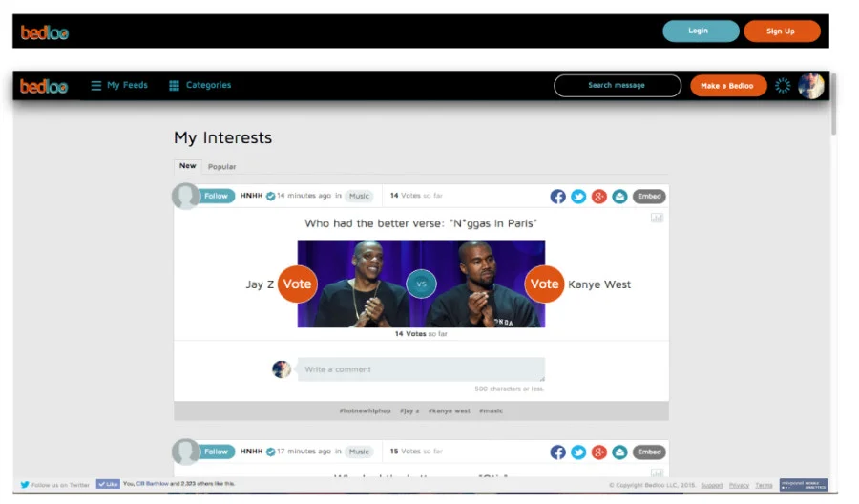
Task: Share the 17 minutes ago post on Google Plus
Action: [599, 452]
